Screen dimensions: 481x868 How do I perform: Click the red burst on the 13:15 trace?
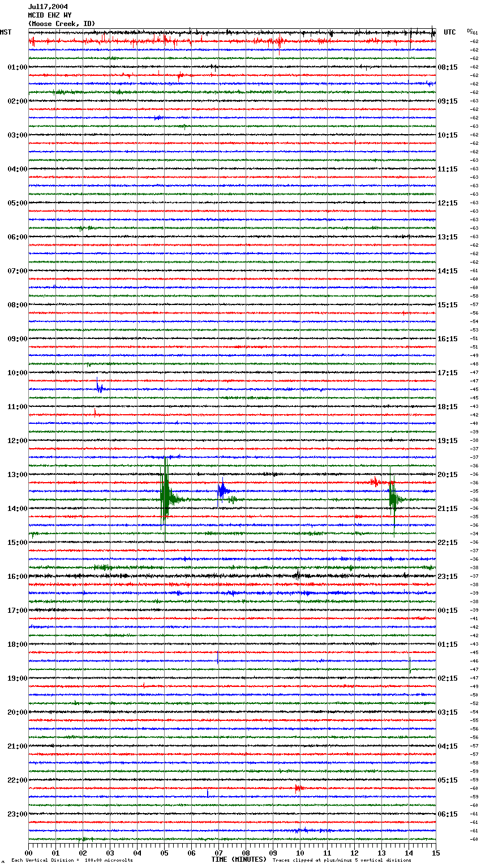click(375, 483)
